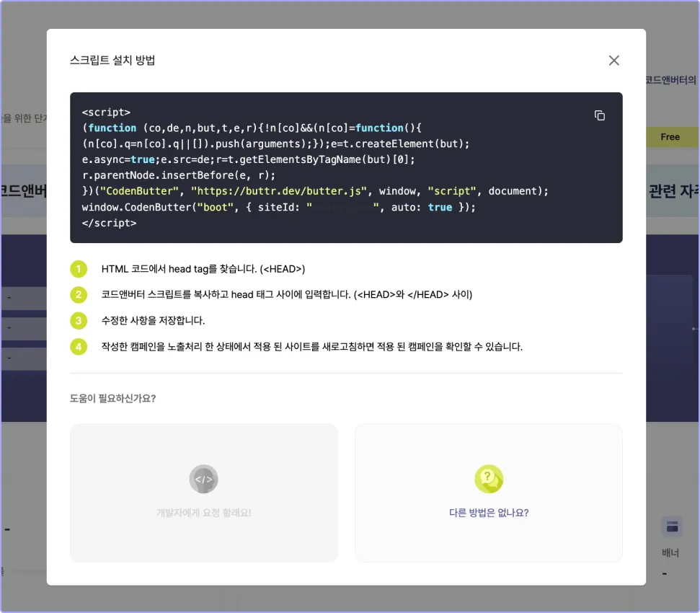Open the '다른 방법은 없나요?' link
The image size is (700, 613).
(489, 513)
